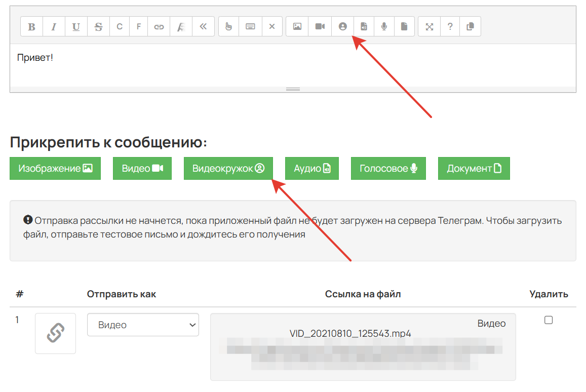Click the editor resize handle at bottom

tap(293, 89)
